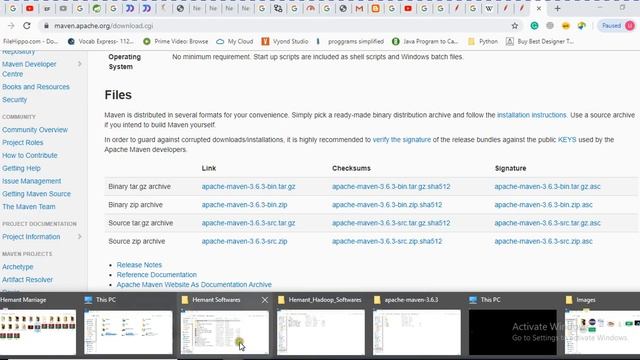This screenshot has width=640, height=360.
Task: Follow the verify the signature link
Action: tap(402, 140)
